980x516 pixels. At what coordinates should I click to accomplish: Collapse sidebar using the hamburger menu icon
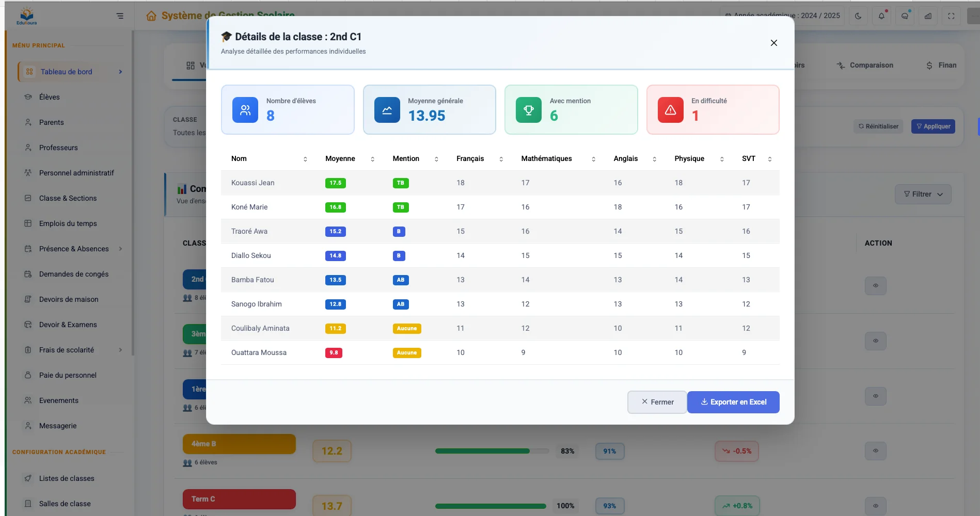point(120,16)
